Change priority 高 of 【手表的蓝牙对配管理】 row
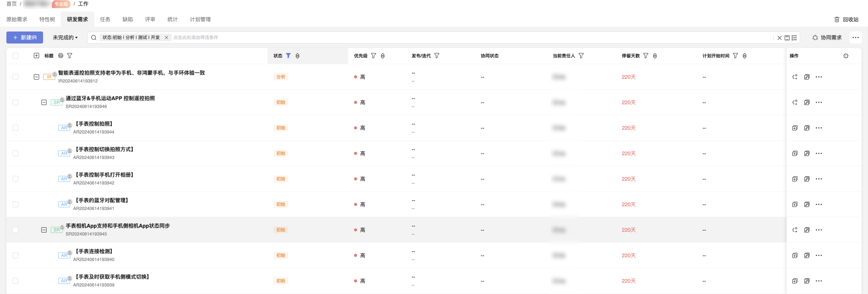Screen dimensions: 868x294 click(x=359, y=205)
